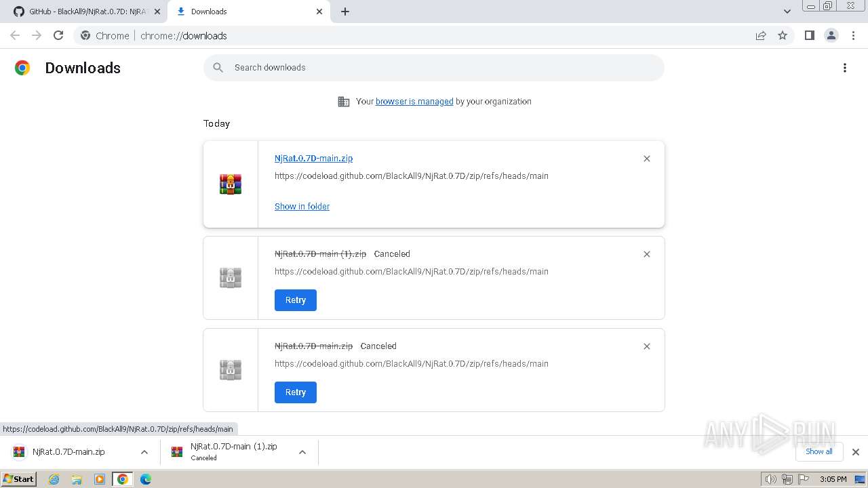This screenshot has height=488, width=868.
Task: Remove canceled NjRat.0.7D-main (1).zip from list
Action: (647, 254)
